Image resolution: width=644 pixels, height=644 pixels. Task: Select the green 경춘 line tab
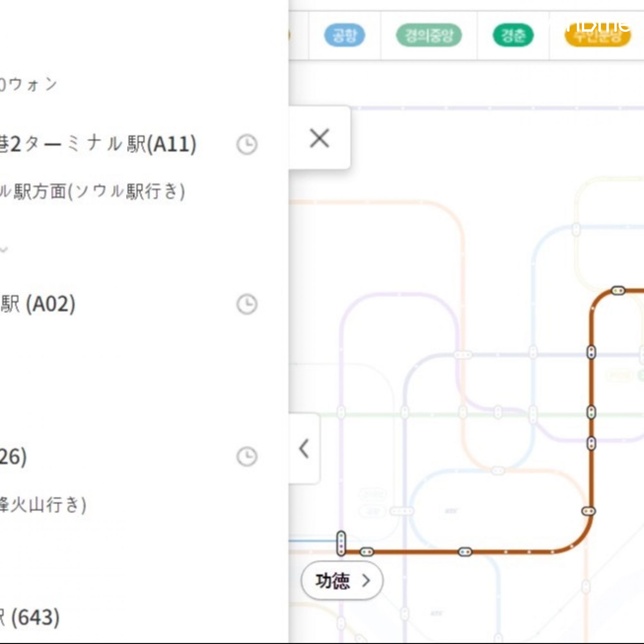pos(513,35)
